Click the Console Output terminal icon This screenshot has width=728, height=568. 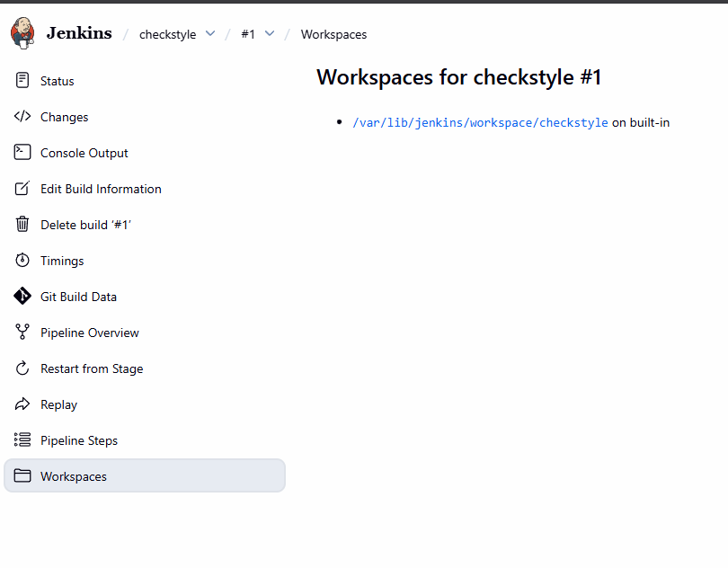pos(22,152)
